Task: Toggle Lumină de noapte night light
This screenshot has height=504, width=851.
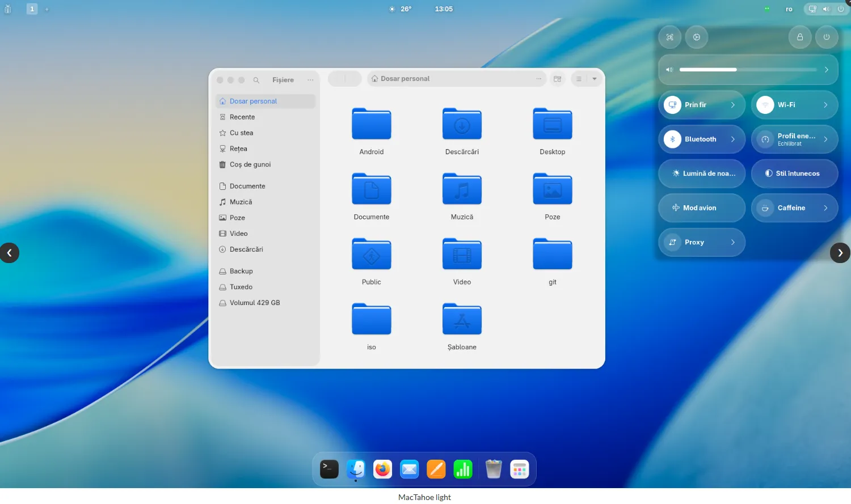Action: [702, 173]
